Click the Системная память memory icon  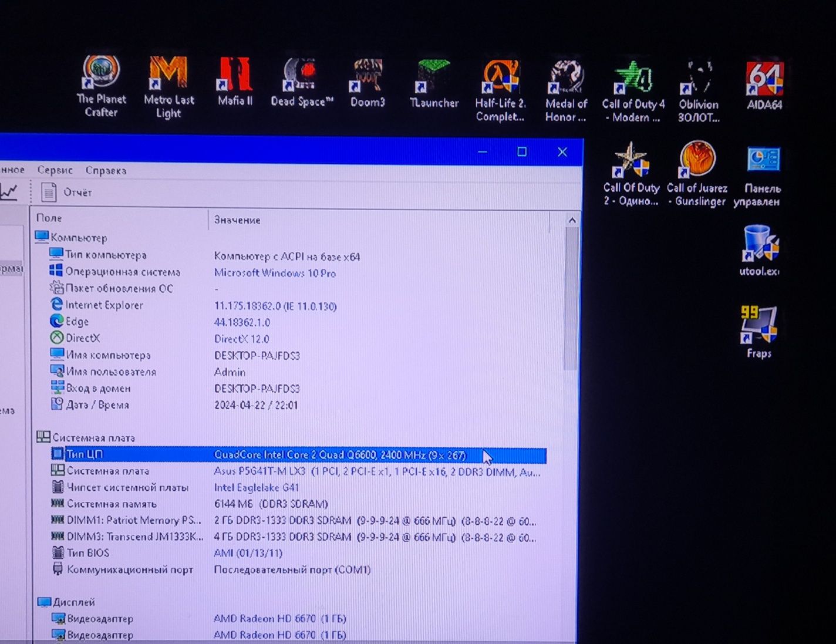[58, 503]
